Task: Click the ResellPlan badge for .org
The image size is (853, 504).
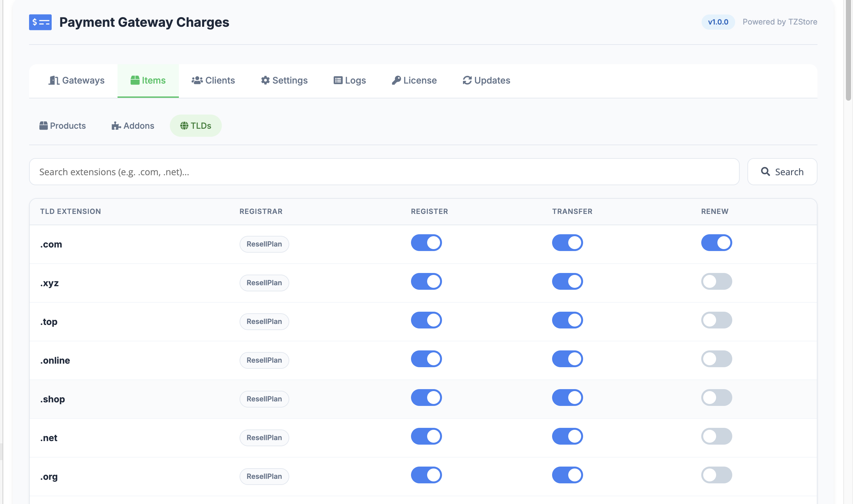Action: 264,476
